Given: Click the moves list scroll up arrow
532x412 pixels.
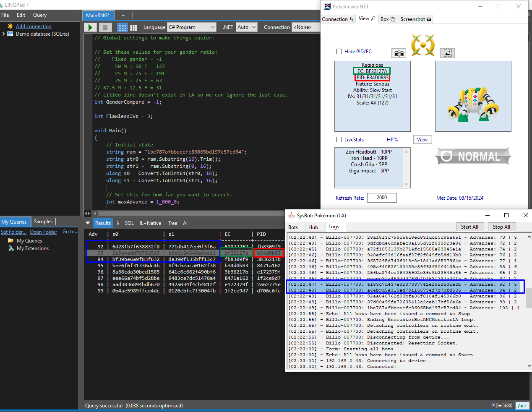Looking at the screenshot, I should [406, 152].
